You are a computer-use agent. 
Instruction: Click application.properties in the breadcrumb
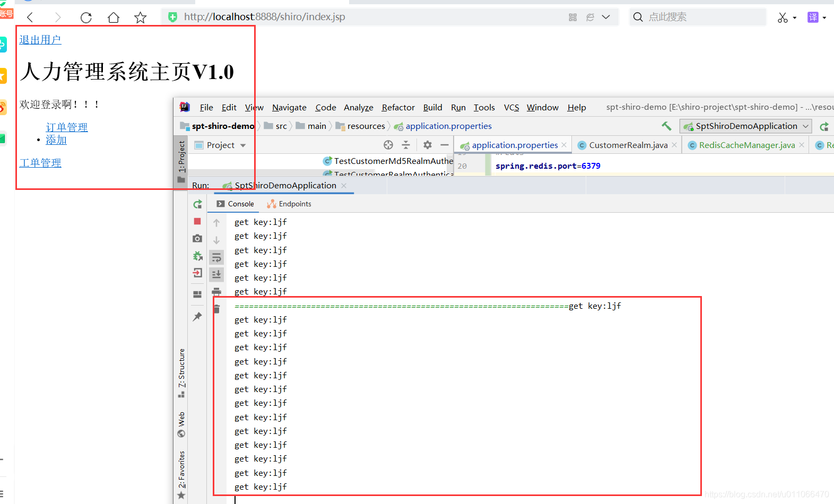click(443, 126)
